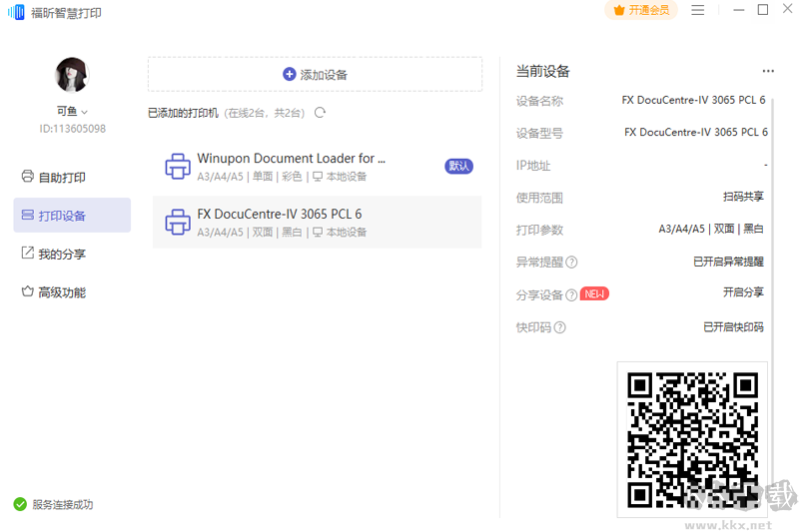Click the 设备名称 value FX DocuCentre-IV 3065 PCL 6
This screenshot has height=532, width=799.
pos(693,100)
